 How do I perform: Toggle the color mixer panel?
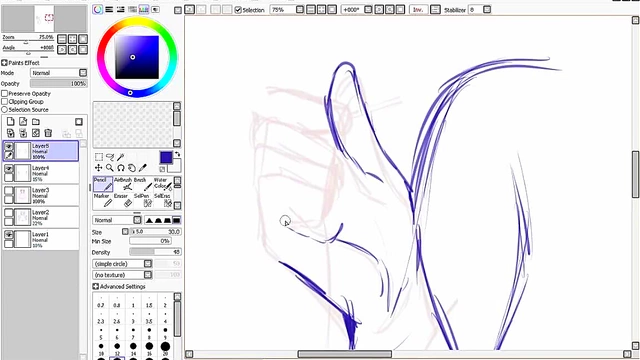132,9
